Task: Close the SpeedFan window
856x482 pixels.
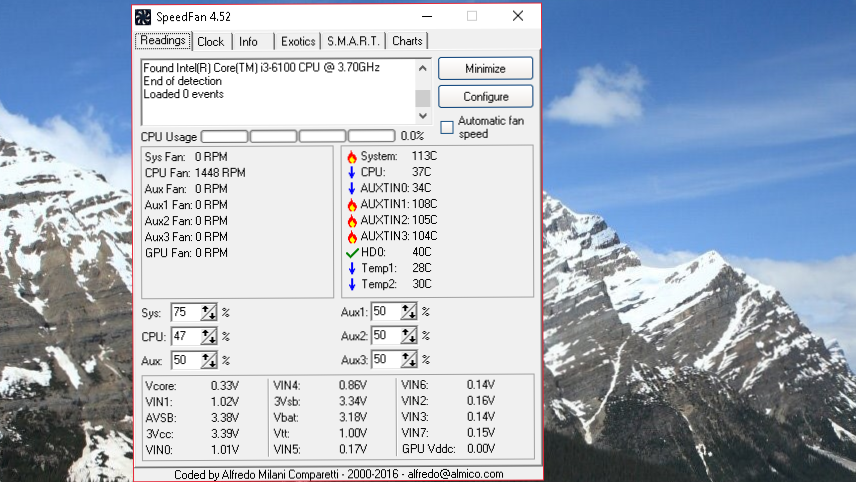Action: (518, 16)
